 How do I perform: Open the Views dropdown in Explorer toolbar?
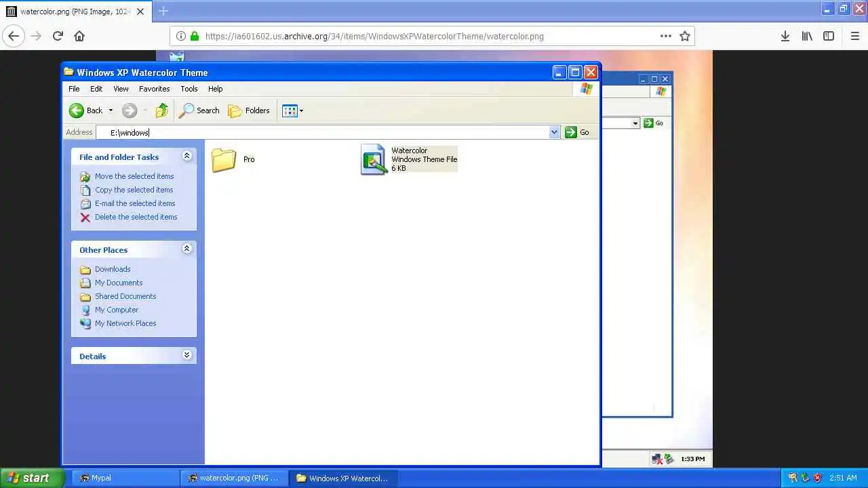coord(292,110)
